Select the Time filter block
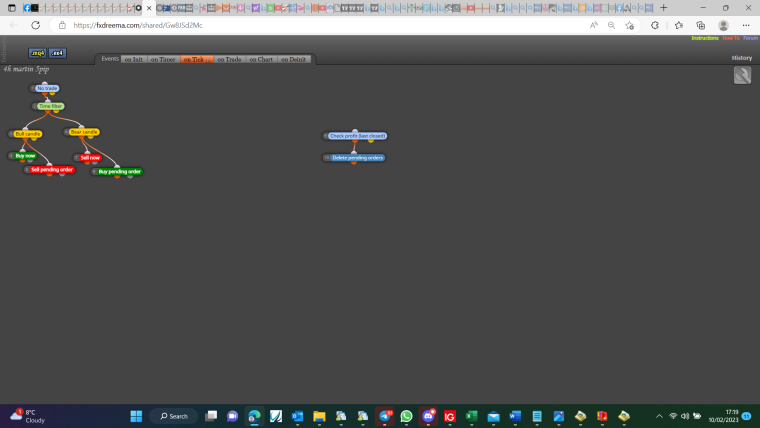 coord(50,106)
